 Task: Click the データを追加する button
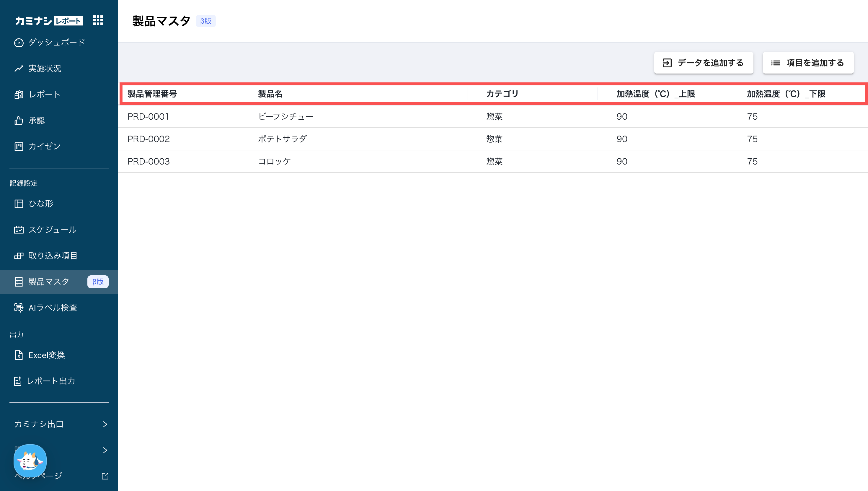(704, 63)
